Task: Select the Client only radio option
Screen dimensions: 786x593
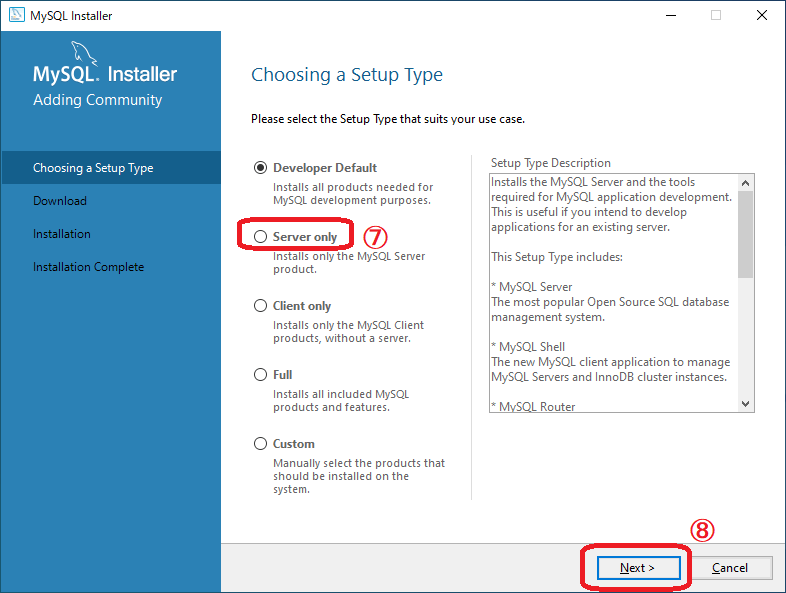Action: click(x=260, y=306)
